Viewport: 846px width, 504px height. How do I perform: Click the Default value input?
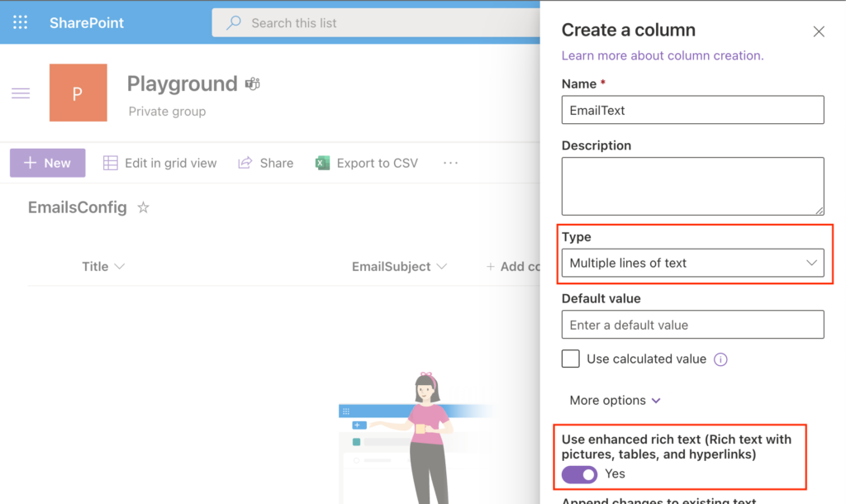click(693, 325)
